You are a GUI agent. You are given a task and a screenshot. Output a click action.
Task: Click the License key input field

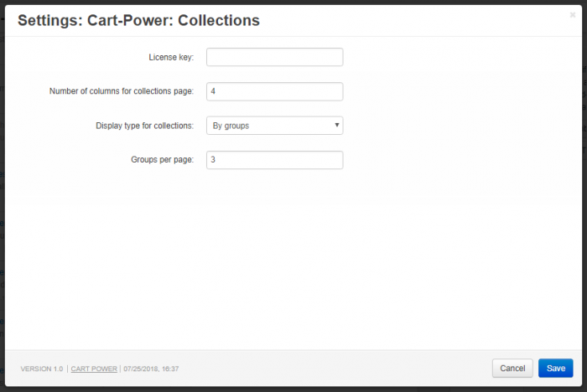(274, 57)
